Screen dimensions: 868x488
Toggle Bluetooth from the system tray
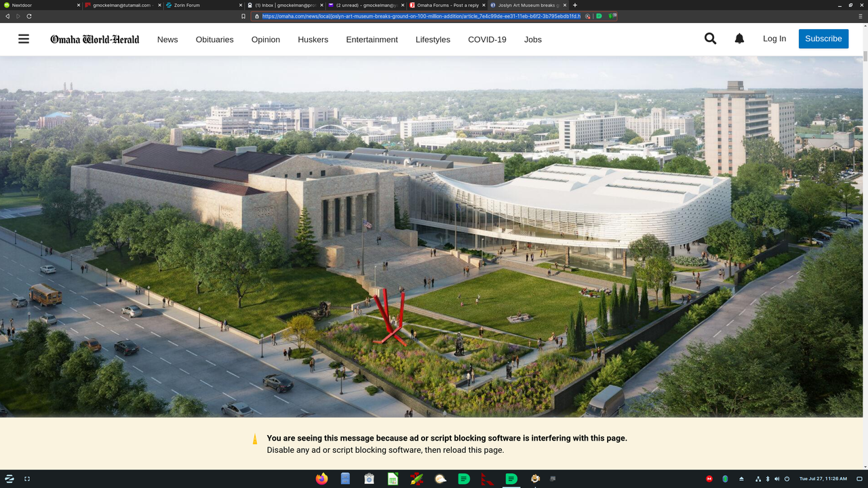pyautogui.click(x=768, y=479)
